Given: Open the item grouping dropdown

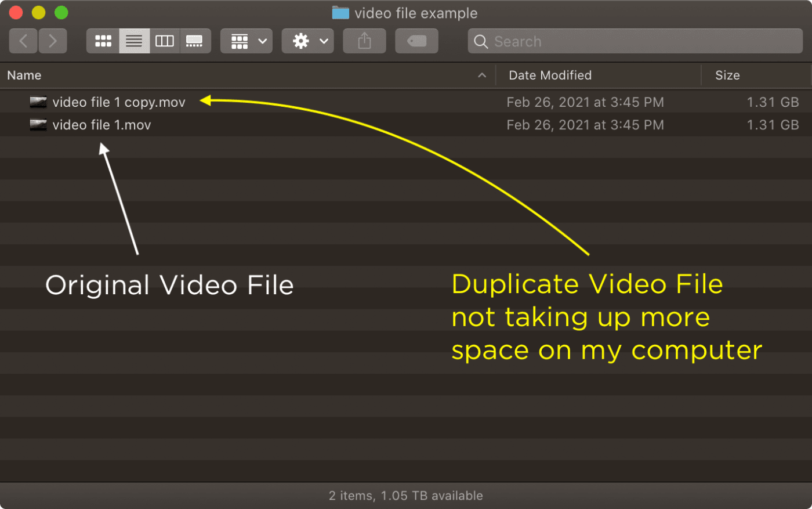Looking at the screenshot, I should tap(246, 41).
